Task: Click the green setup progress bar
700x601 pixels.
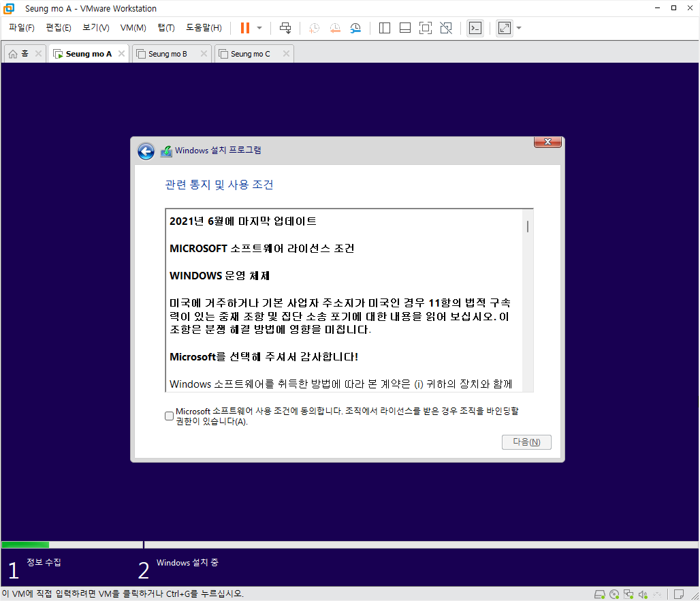Action: 25,544
